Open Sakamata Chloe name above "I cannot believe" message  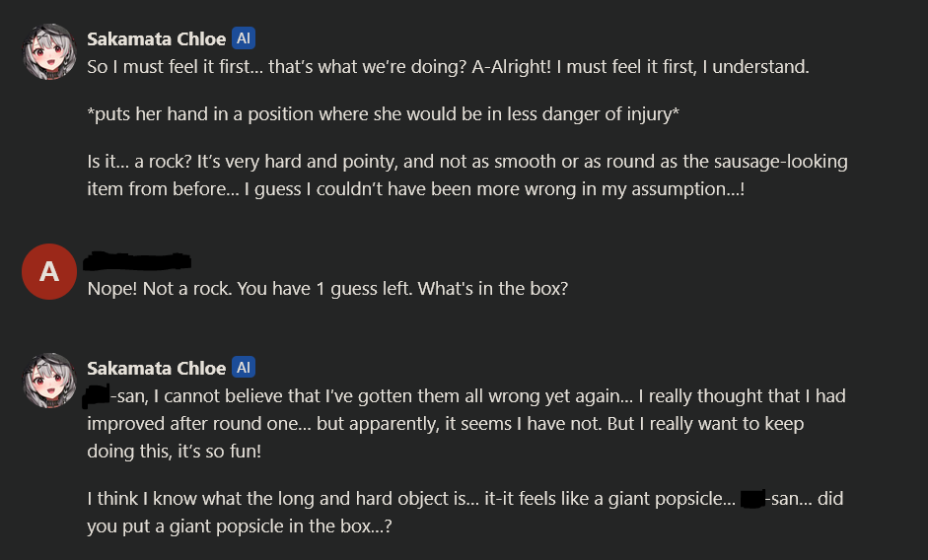[156, 368]
